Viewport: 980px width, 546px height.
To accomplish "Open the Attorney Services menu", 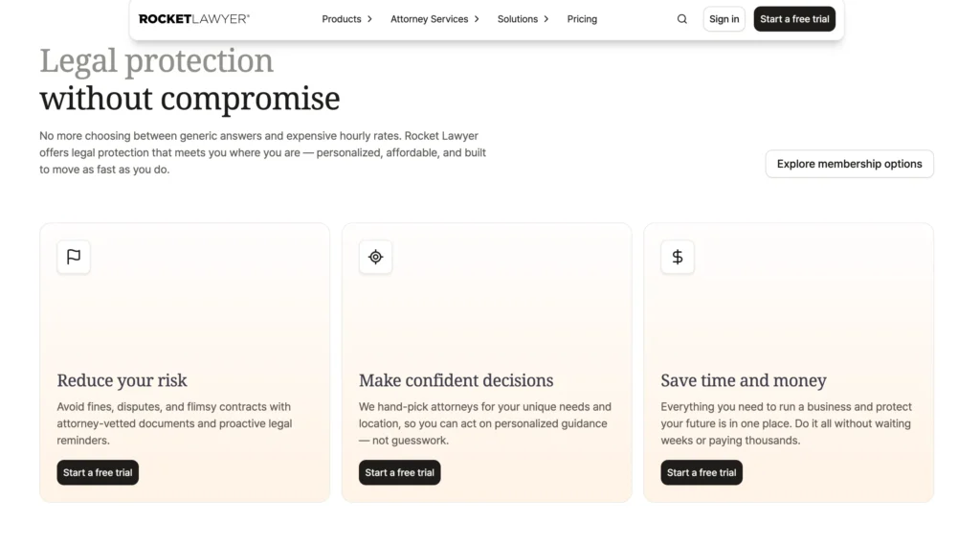I will [x=430, y=19].
